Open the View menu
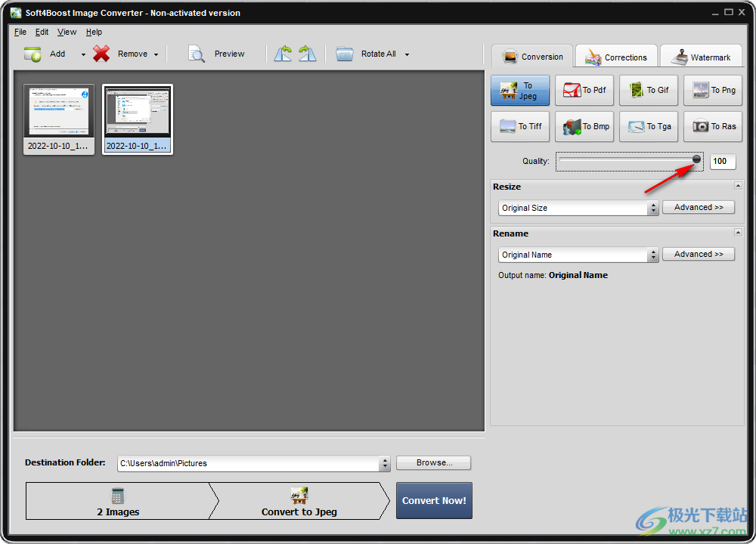Image resolution: width=756 pixels, height=544 pixels. click(x=67, y=32)
